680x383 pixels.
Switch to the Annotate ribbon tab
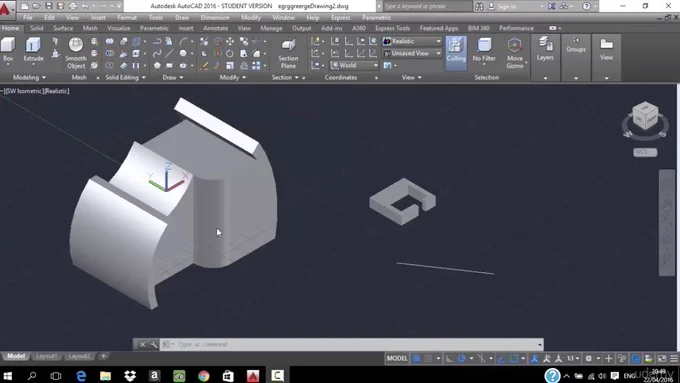point(216,28)
